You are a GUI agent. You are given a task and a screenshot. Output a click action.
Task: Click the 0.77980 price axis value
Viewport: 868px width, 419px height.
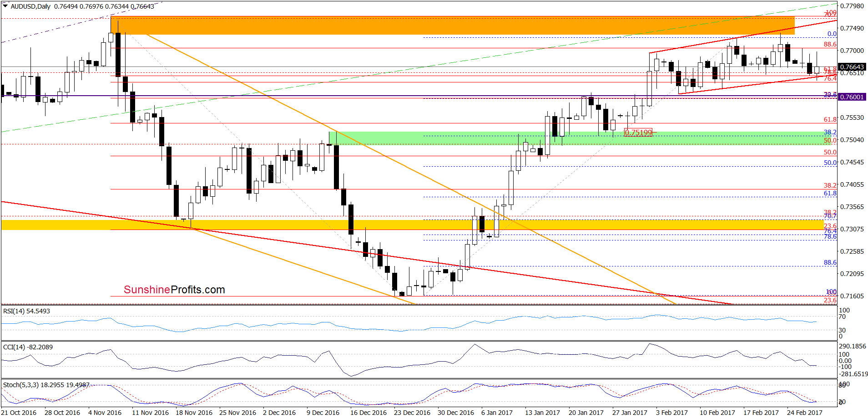pos(852,6)
